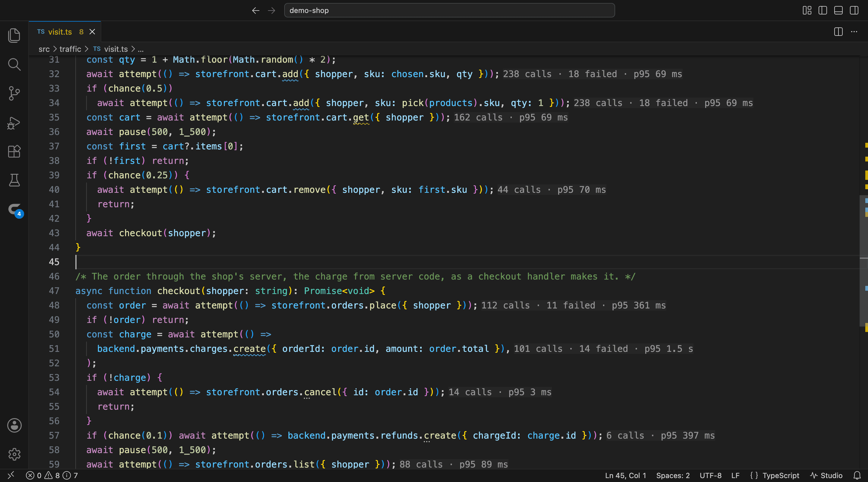
Task: Open the Customize Layout control
Action: pos(807,11)
